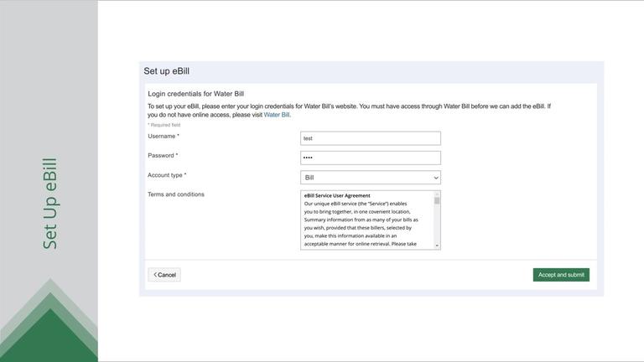644x362 pixels.
Task: Click the terms scrollbar thumb
Action: 437,200
